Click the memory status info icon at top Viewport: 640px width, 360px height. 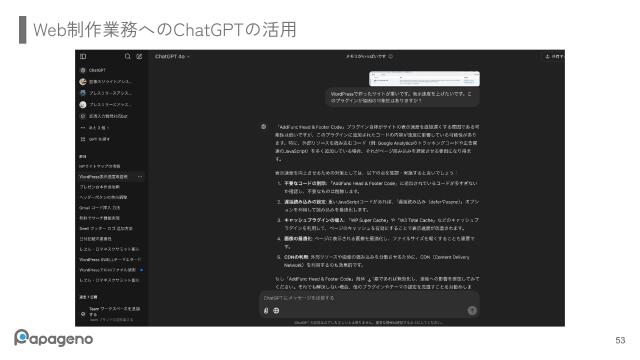[x=391, y=56]
